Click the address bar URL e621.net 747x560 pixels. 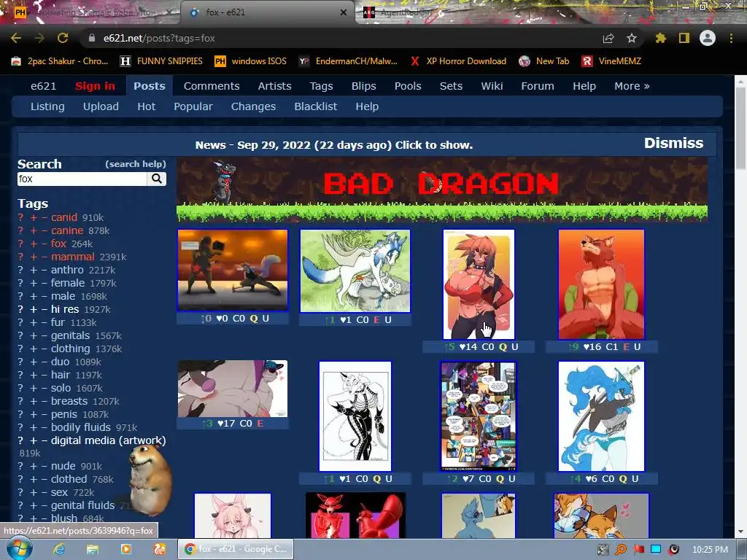(159, 38)
